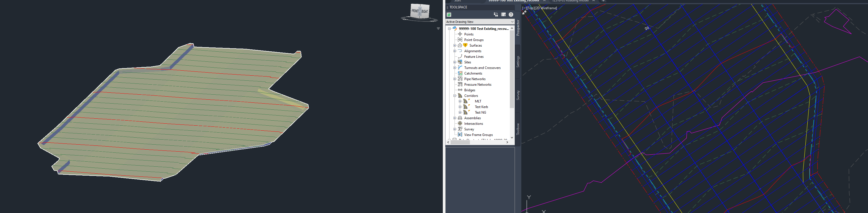Click the [-] viewport controls label
Image resolution: width=868 pixels, height=213 pixels.
pos(524,8)
